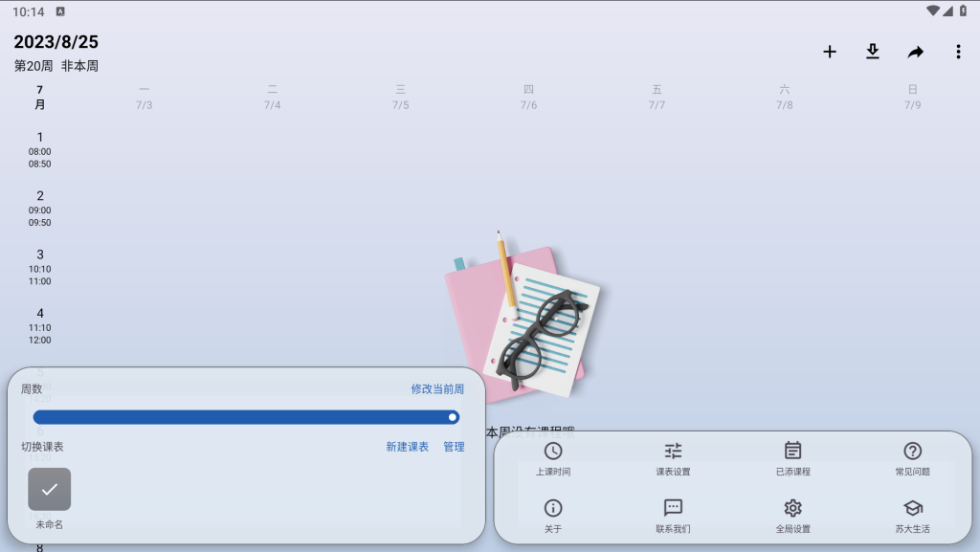This screenshot has height=552, width=980.
Task: Click the 周数 week slider handle
Action: point(453,417)
